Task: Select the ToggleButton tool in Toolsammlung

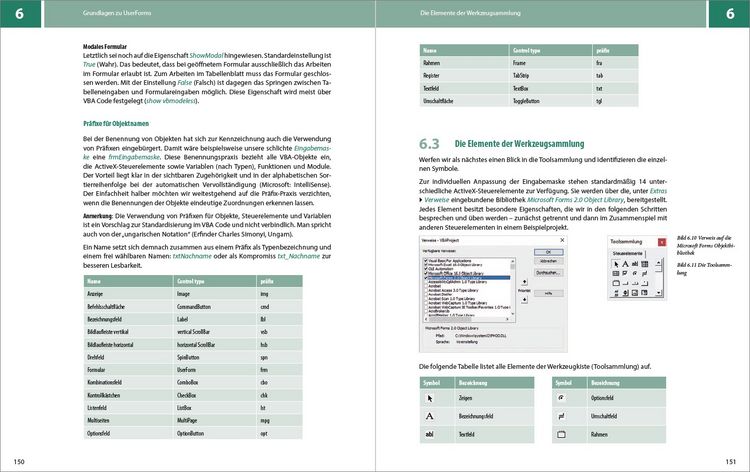Action: [x=644, y=274]
